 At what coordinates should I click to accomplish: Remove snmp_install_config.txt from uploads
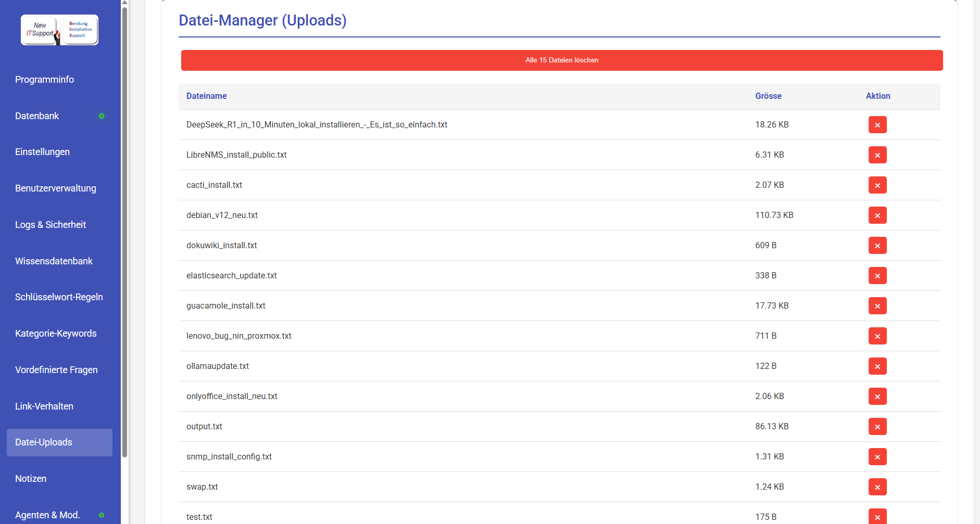(877, 457)
